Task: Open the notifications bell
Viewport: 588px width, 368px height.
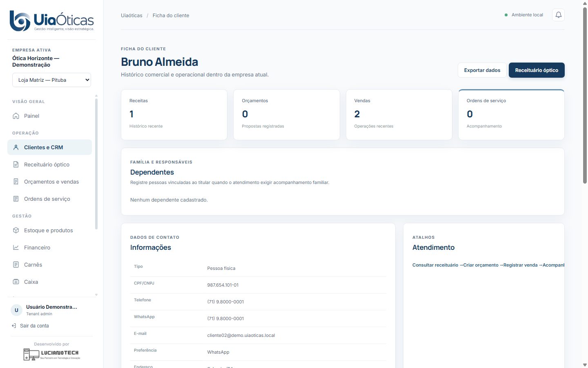Action: pos(558,15)
